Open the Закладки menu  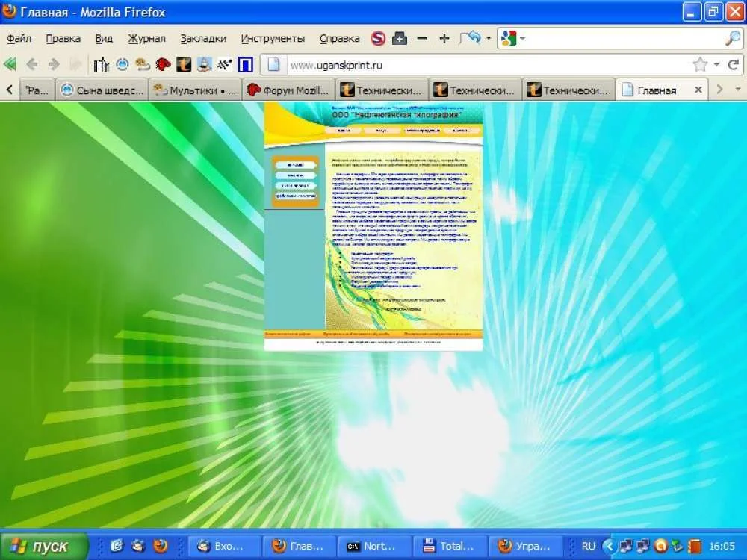click(x=203, y=39)
